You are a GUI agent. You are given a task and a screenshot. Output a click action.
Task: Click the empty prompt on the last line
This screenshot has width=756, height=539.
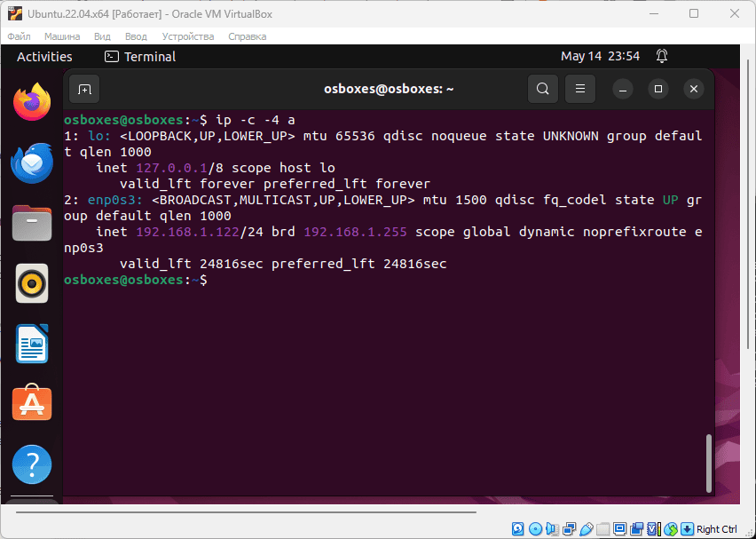click(x=136, y=280)
